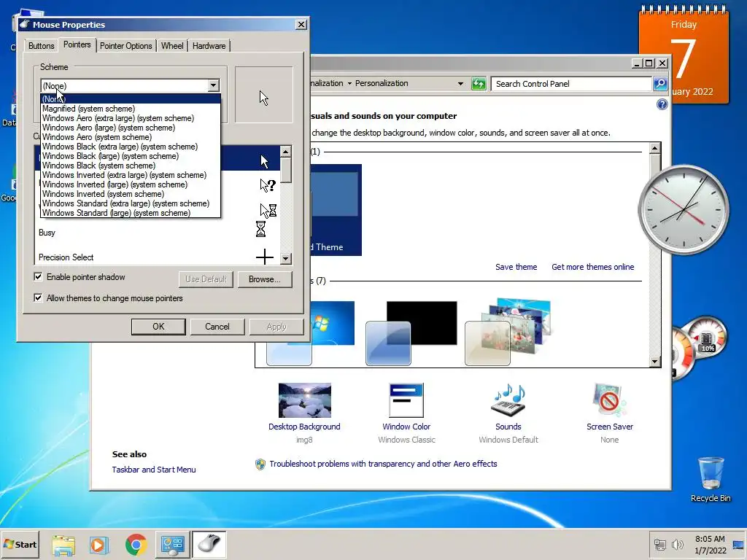This screenshot has height=560, width=747.
Task: Click the themes list scroll up arrow
Action: 655,148
